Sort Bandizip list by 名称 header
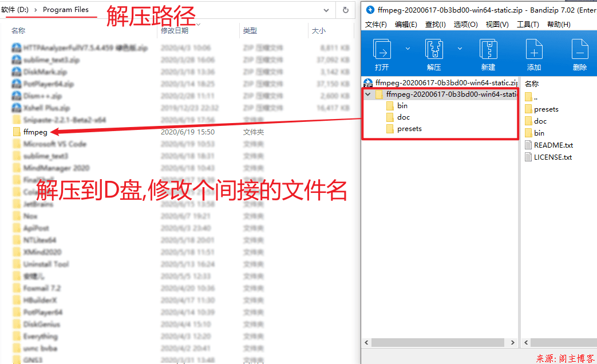Screen dimensions: 597x364 [532, 84]
